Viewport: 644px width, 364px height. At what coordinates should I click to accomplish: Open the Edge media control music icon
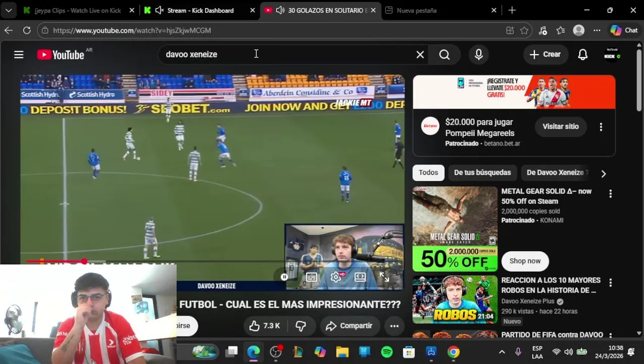tap(542, 30)
